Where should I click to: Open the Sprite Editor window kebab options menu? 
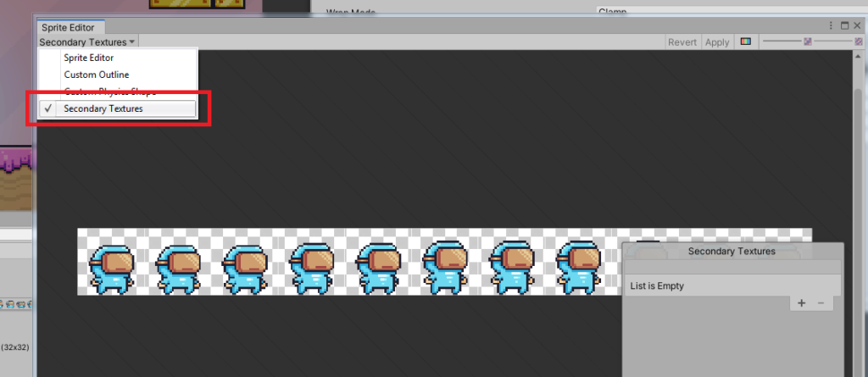[x=831, y=25]
